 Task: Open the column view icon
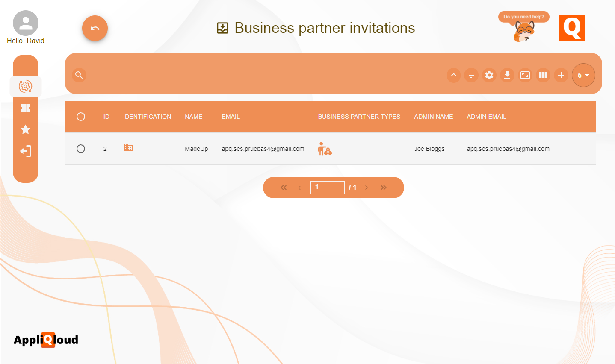tap(543, 75)
